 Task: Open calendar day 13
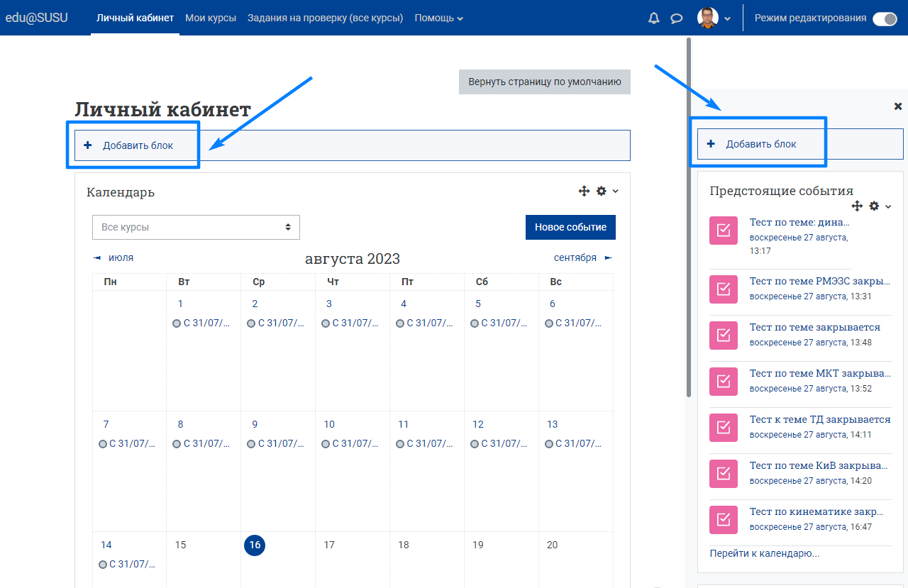pyautogui.click(x=552, y=424)
